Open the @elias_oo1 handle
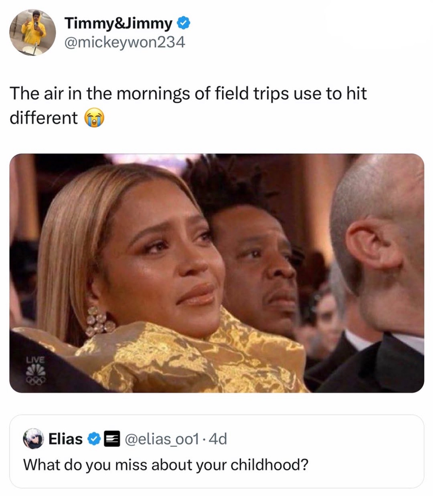This screenshot has height=504, width=433. click(162, 438)
